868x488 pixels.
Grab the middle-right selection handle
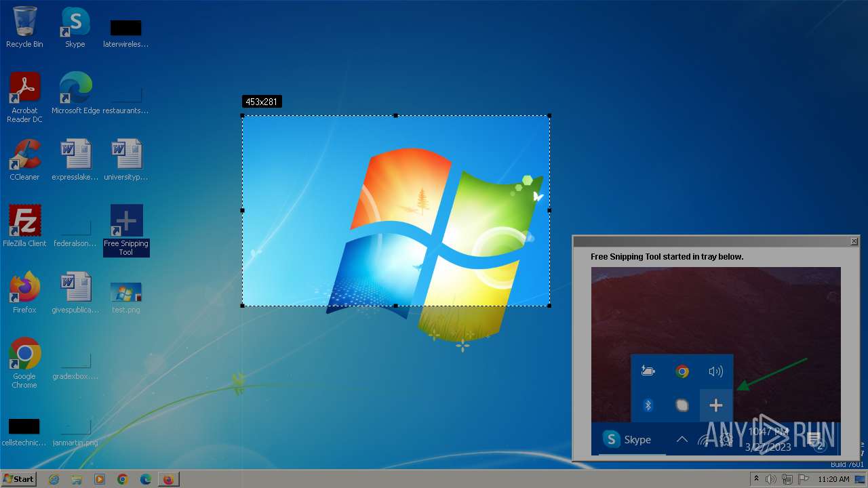click(x=549, y=211)
